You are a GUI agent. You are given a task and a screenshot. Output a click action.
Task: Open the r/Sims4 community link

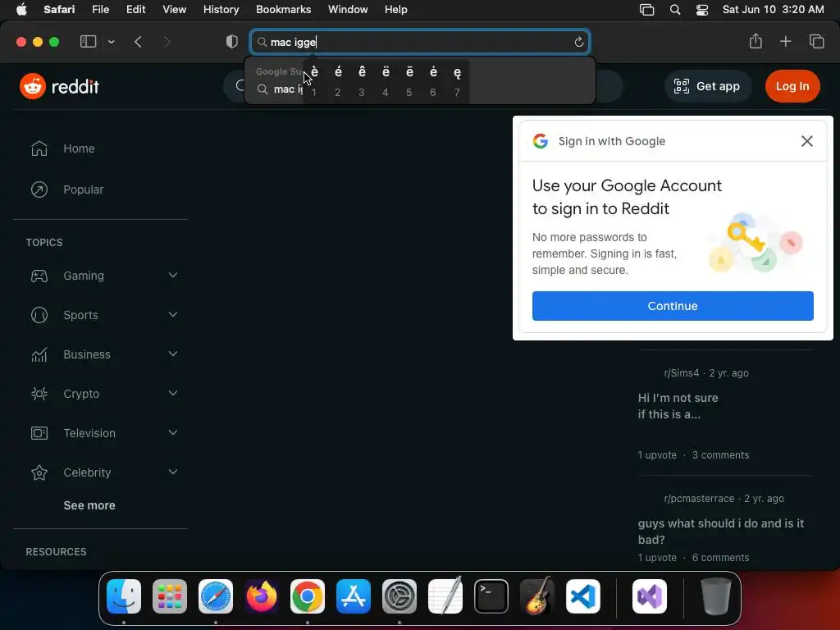pos(682,373)
